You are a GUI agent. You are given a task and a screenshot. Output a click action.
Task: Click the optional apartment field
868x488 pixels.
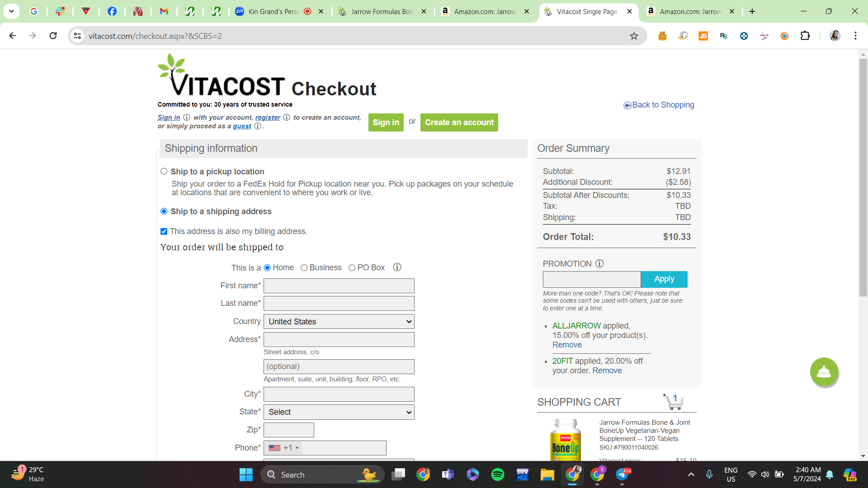pyautogui.click(x=339, y=367)
